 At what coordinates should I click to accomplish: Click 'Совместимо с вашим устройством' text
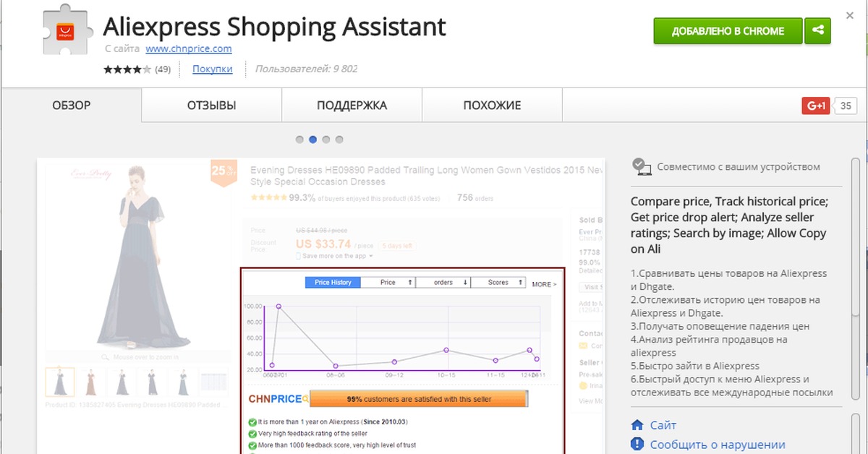(x=739, y=167)
